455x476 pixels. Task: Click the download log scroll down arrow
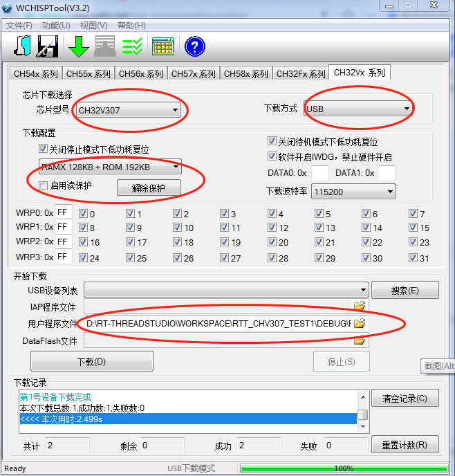tap(363, 427)
